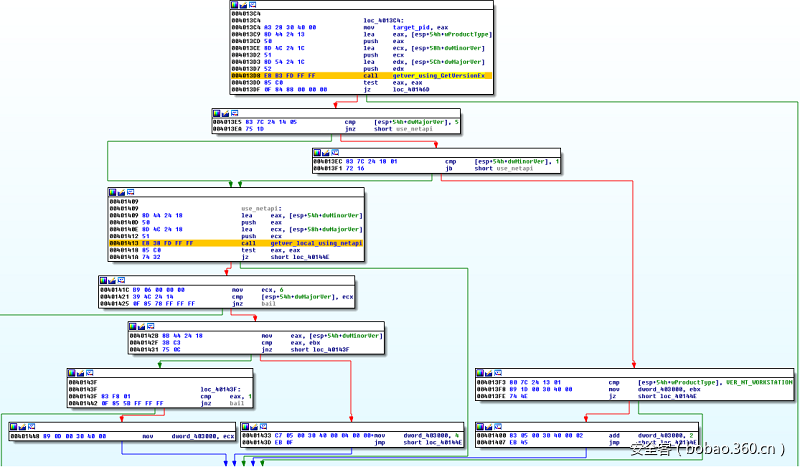Click the VER_NT_WORKSTATION constant operand

pos(759,382)
